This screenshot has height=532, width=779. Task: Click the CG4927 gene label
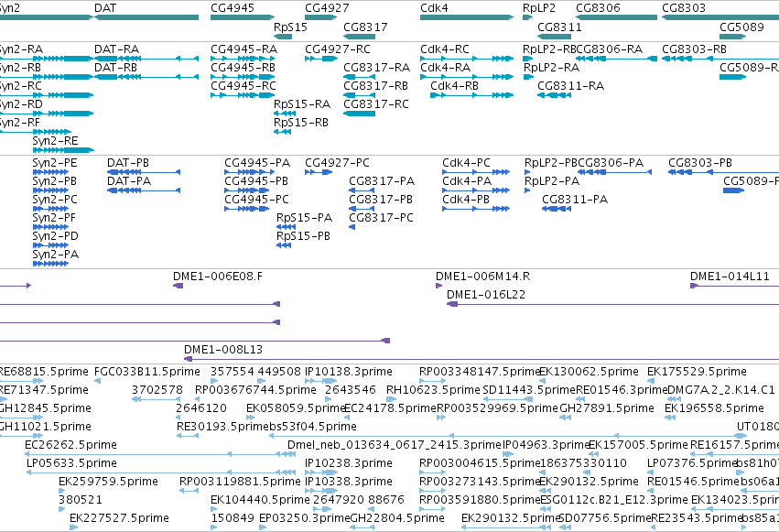click(x=327, y=8)
